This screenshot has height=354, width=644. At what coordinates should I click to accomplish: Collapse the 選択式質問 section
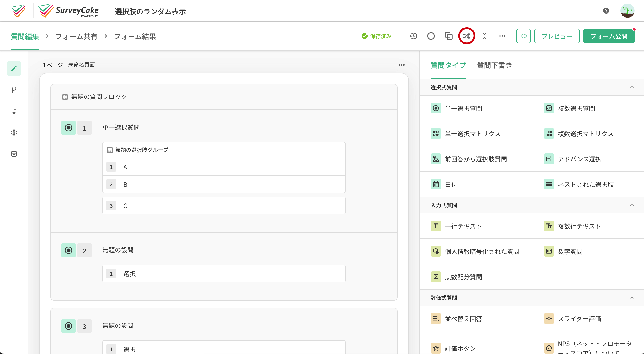click(632, 87)
